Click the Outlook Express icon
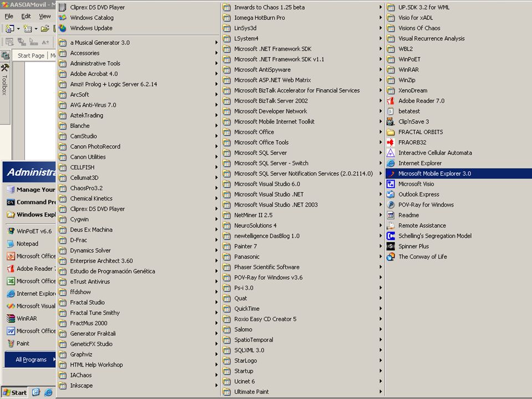532x399 pixels. point(391,195)
